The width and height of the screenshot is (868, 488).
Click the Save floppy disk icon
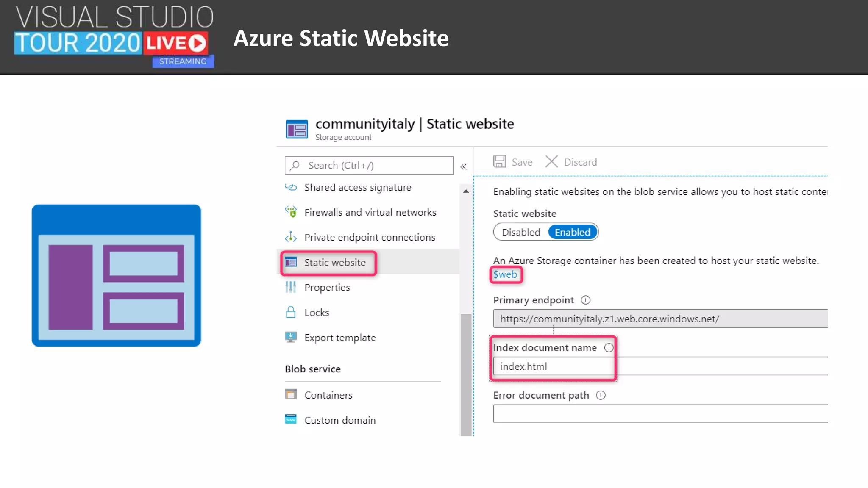click(500, 161)
